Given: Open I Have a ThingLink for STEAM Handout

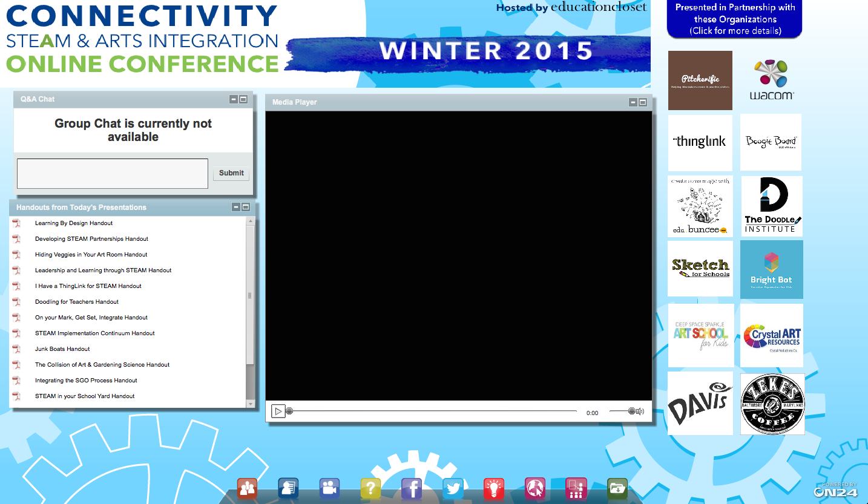Looking at the screenshot, I should click(88, 286).
